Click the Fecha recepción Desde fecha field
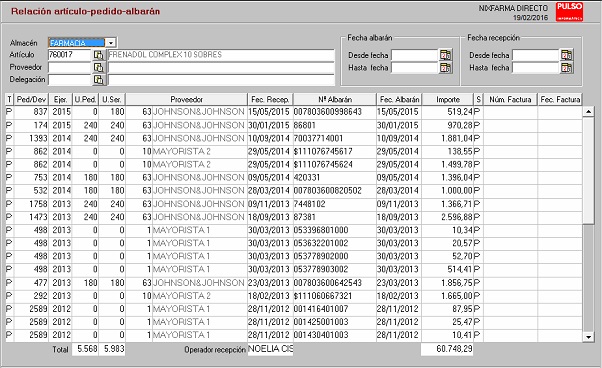 pyautogui.click(x=536, y=55)
